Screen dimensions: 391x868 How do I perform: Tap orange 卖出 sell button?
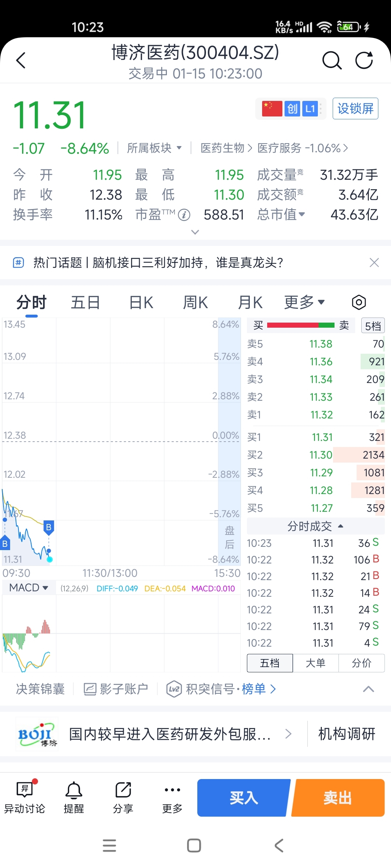338,798
